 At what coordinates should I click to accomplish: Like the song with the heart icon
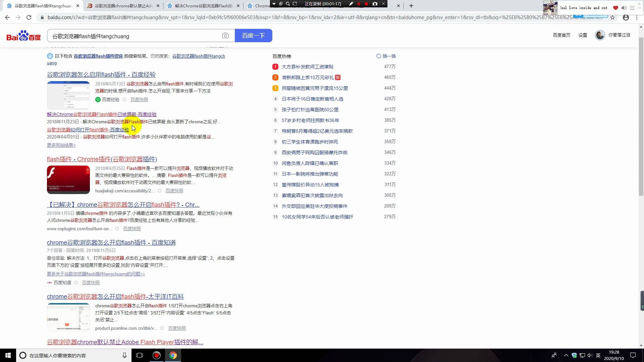point(615,8)
